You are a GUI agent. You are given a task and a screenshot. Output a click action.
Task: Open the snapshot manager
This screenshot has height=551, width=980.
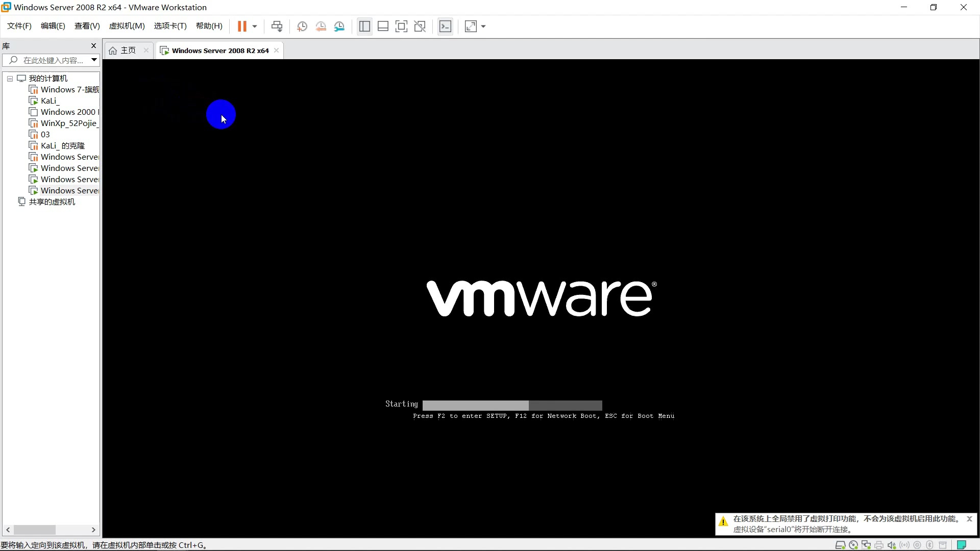coord(339,27)
